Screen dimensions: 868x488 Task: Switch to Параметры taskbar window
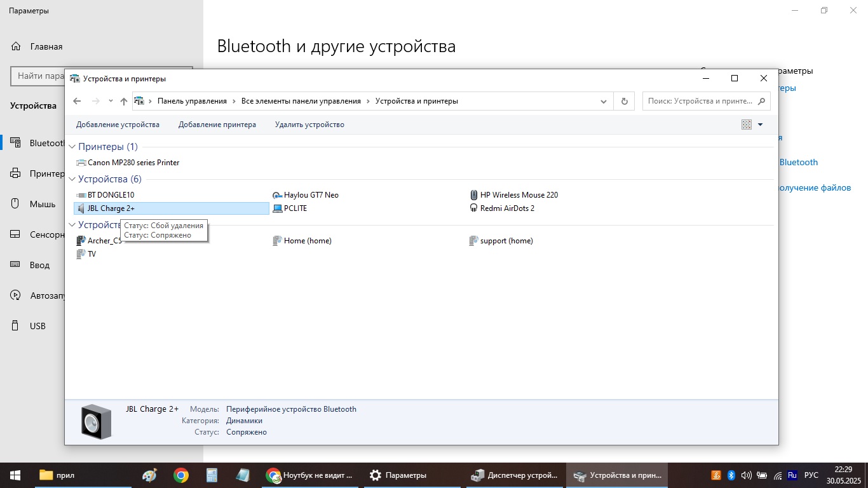[413, 475]
